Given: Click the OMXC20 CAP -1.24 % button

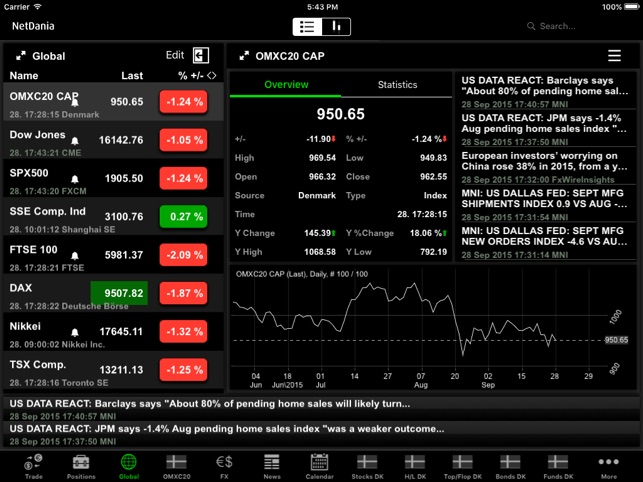Looking at the screenshot, I should click(x=183, y=102).
